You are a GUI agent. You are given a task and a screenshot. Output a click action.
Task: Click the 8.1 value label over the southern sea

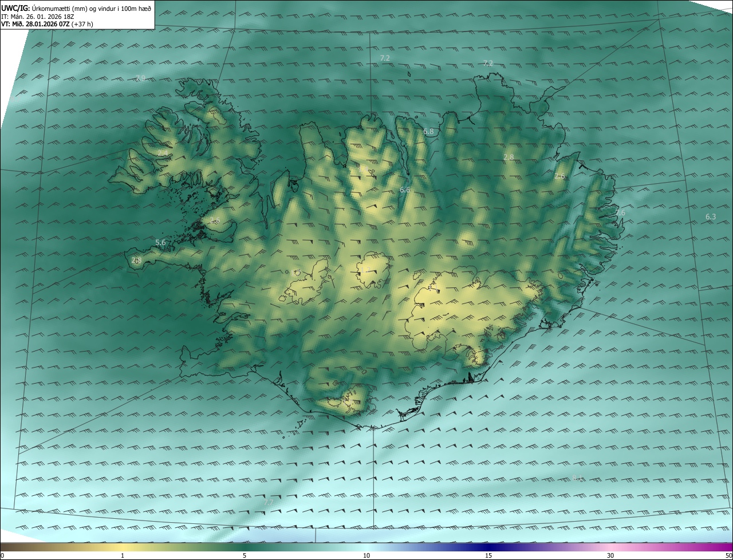coord(577,479)
